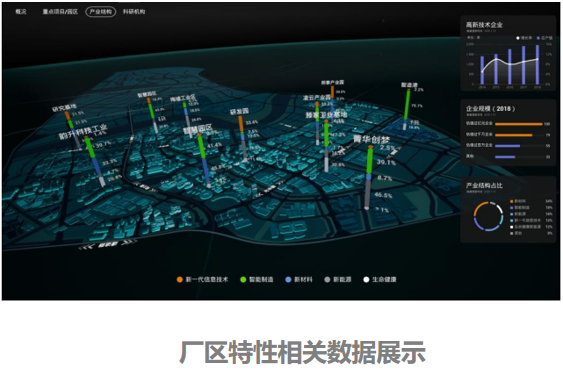Switch to 重点项目/园区 tab

coord(60,12)
